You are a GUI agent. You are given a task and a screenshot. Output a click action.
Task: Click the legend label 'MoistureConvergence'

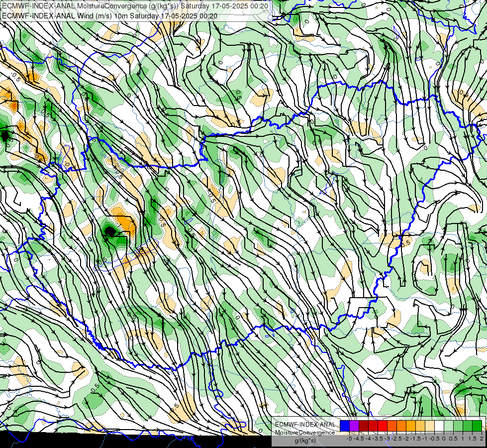[305, 433]
